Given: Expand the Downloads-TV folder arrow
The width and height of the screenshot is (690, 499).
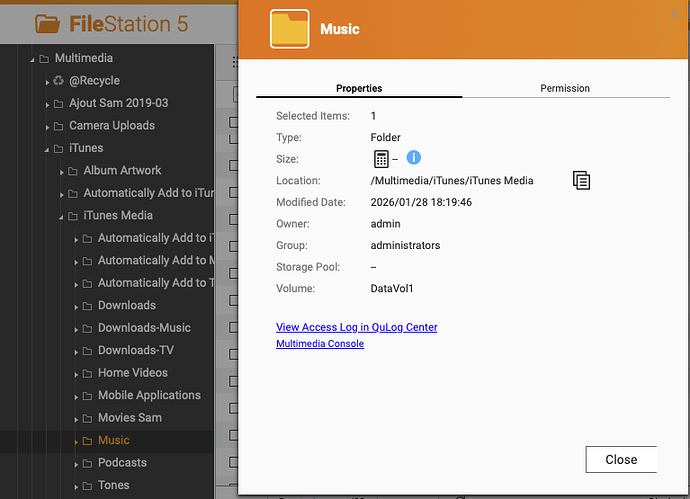Looking at the screenshot, I should (76, 352).
